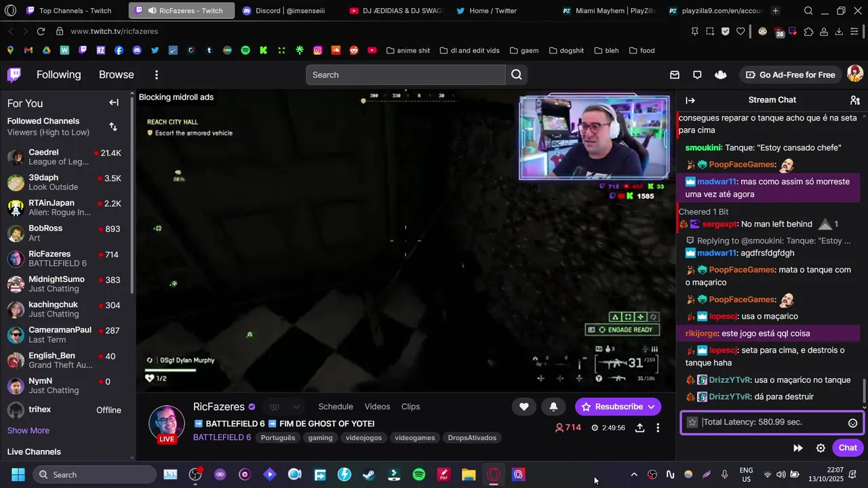868x488 pixels.
Task: Open the Windows Start menu
Action: click(x=18, y=474)
